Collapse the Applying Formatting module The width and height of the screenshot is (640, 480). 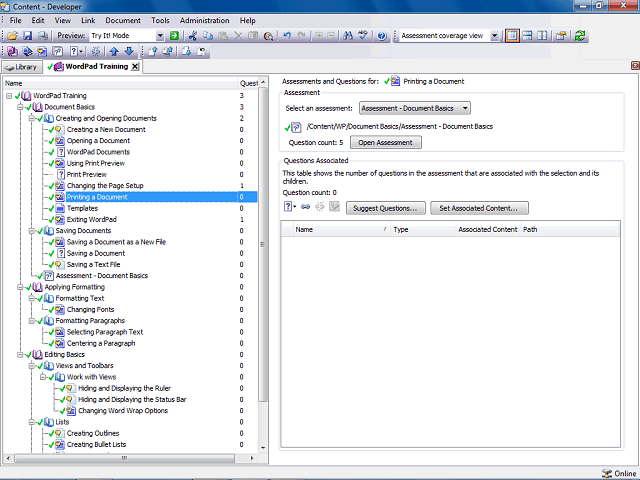point(20,287)
